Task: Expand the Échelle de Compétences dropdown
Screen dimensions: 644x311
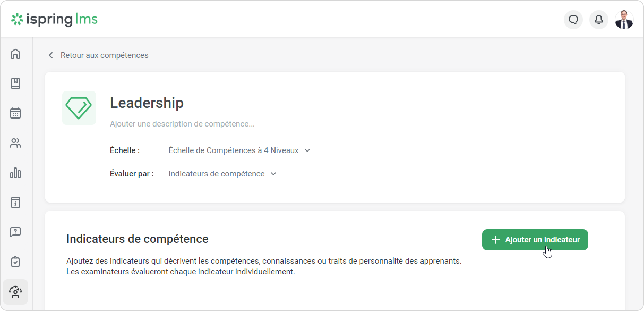Action: (x=239, y=150)
